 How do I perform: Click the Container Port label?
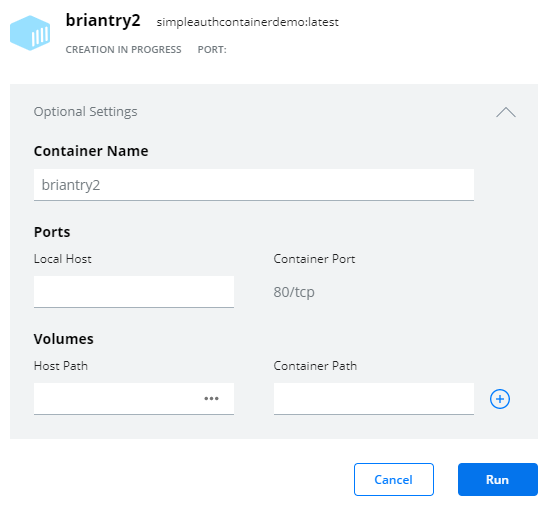[x=314, y=259]
